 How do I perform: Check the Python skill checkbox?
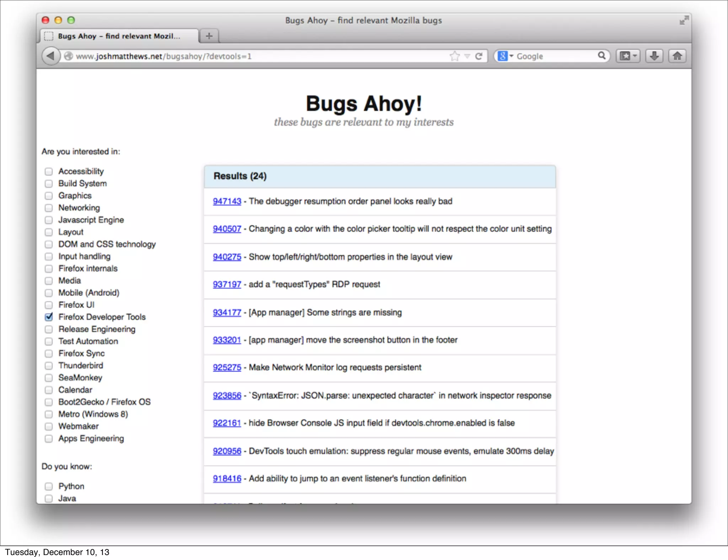[49, 486]
